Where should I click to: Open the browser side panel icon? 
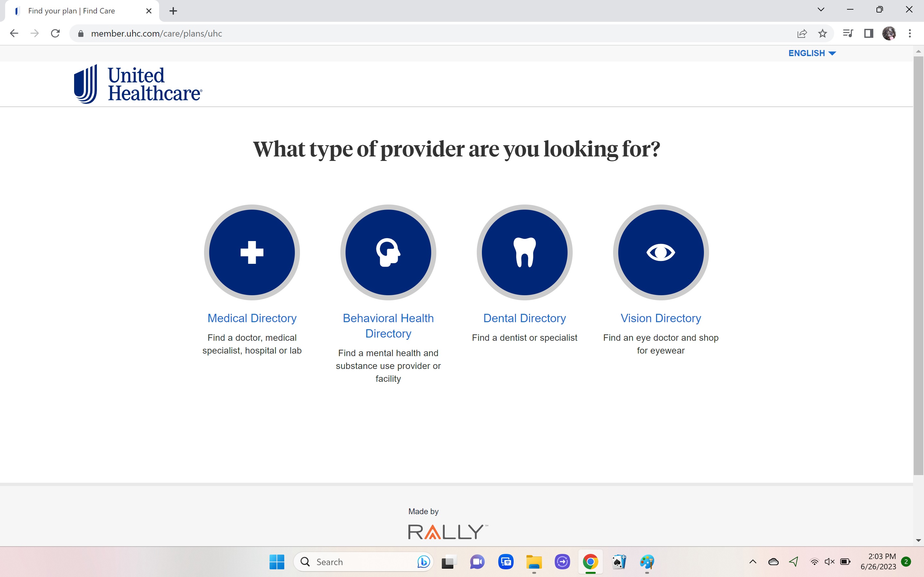click(x=868, y=34)
